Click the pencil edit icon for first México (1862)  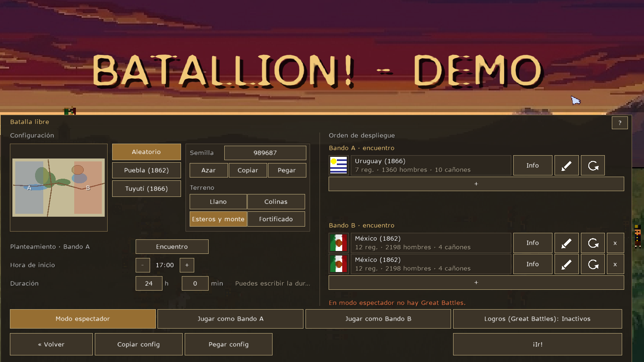(x=566, y=243)
